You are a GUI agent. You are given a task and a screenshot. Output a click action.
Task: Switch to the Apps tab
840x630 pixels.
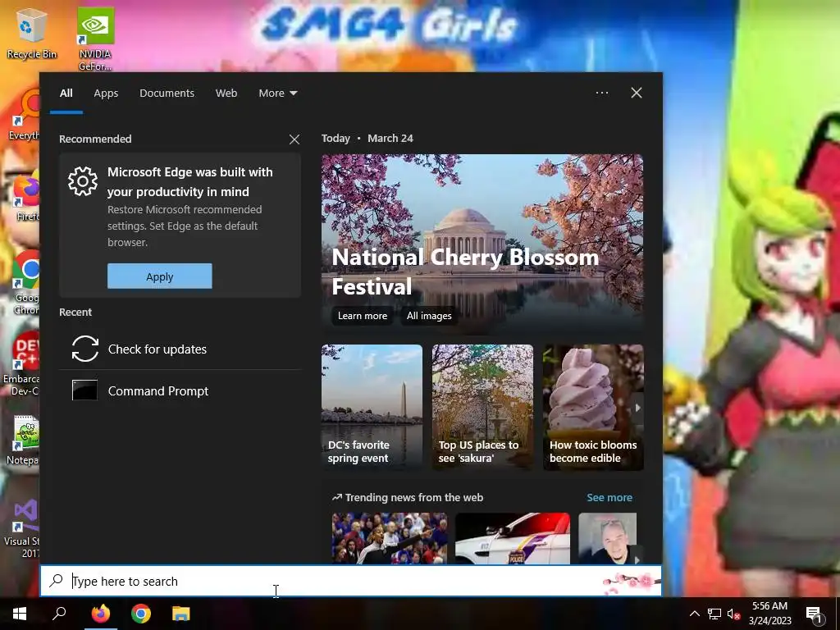click(x=106, y=94)
